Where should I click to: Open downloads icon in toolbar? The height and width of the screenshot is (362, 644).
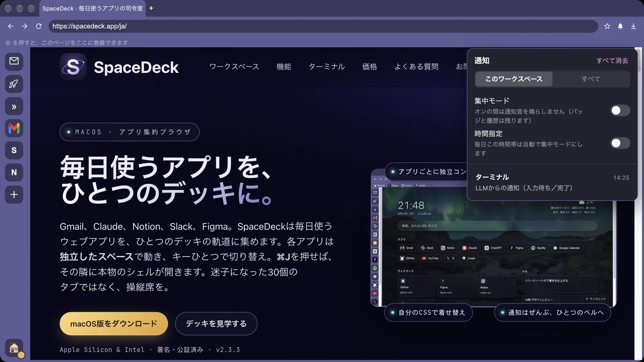point(634,26)
